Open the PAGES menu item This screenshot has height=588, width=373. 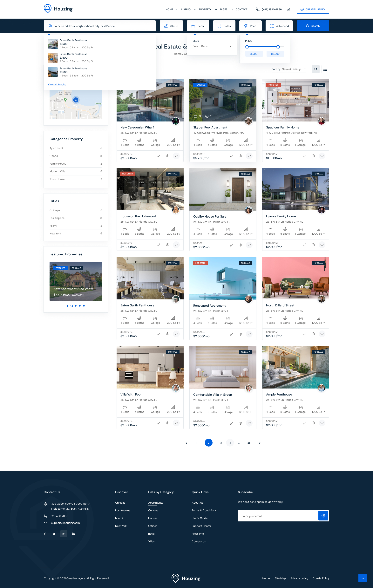click(x=223, y=10)
